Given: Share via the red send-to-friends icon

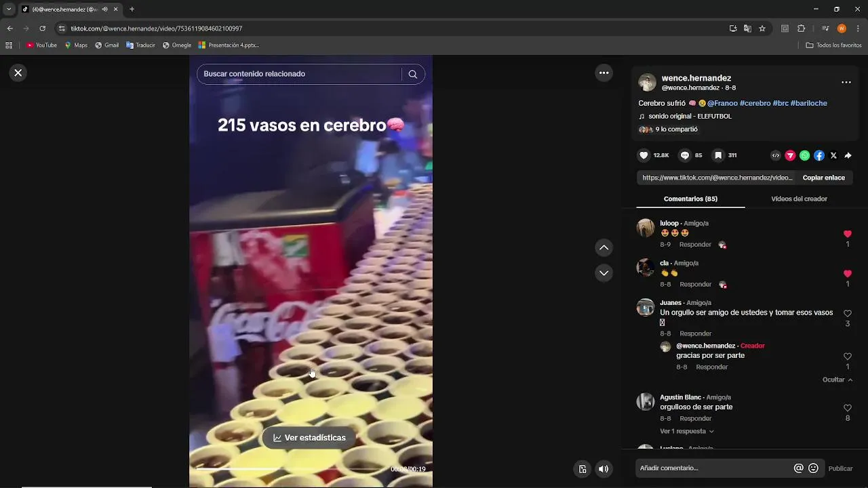Looking at the screenshot, I should (790, 155).
